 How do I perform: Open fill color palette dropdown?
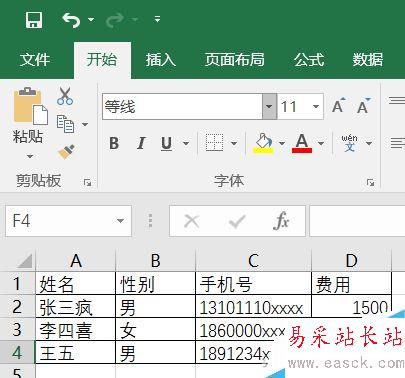[x=282, y=143]
